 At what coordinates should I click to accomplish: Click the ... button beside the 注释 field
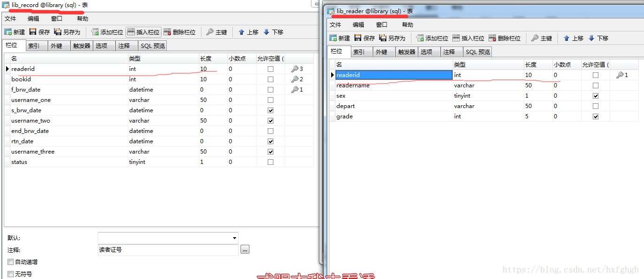point(244,249)
